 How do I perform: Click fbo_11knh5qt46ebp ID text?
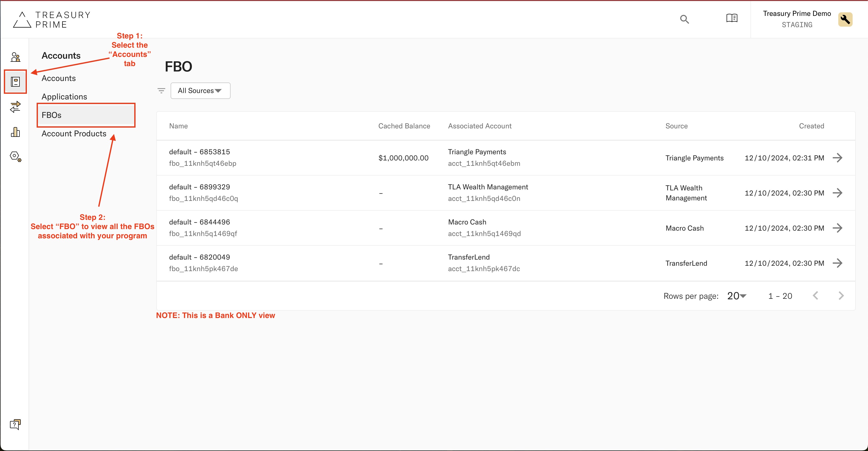202,163
